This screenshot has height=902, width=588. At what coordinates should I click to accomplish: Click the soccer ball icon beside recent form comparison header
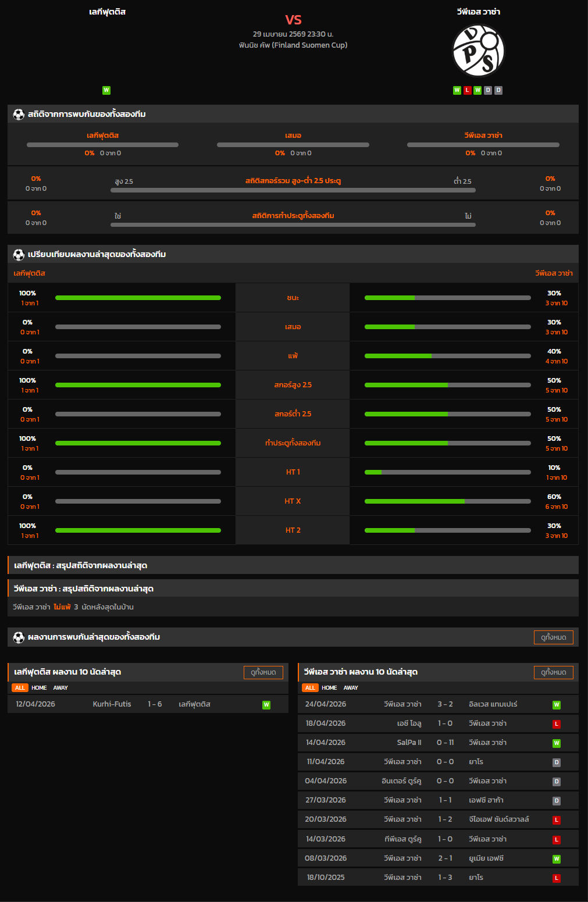(x=19, y=255)
